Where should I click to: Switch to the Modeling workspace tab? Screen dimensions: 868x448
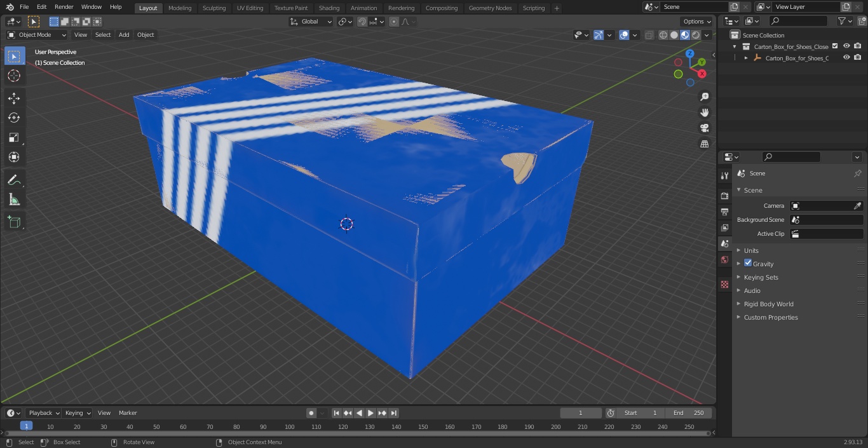180,8
